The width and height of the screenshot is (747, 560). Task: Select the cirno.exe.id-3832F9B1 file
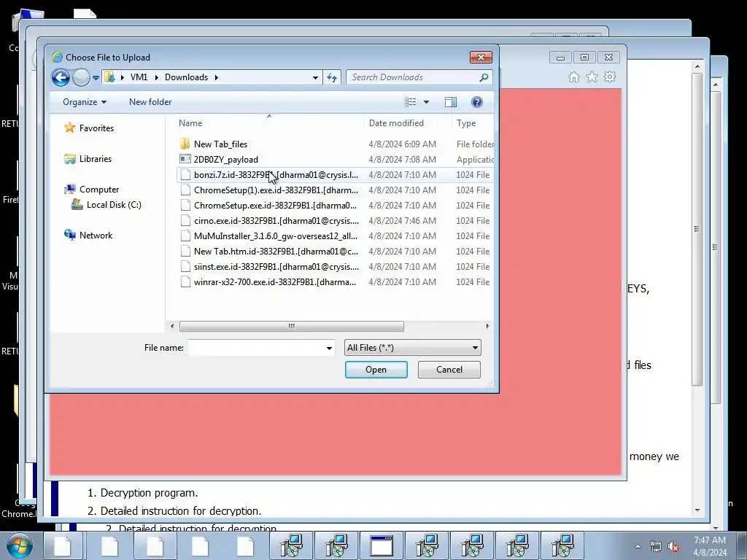pos(335,220)
